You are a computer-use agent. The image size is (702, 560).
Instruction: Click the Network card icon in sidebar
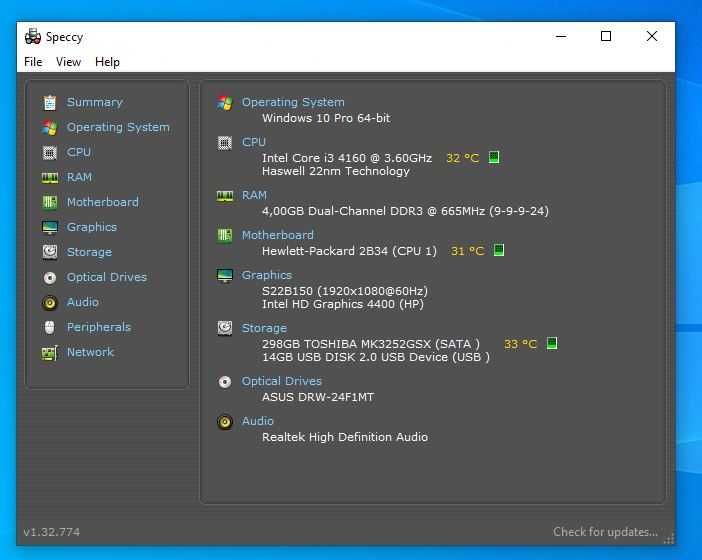coord(50,353)
